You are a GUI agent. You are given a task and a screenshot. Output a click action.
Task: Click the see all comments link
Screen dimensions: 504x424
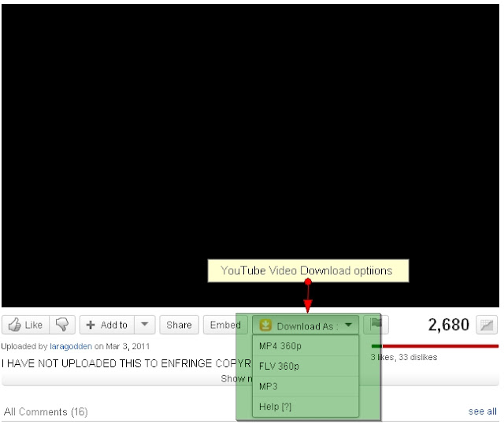coord(482,411)
